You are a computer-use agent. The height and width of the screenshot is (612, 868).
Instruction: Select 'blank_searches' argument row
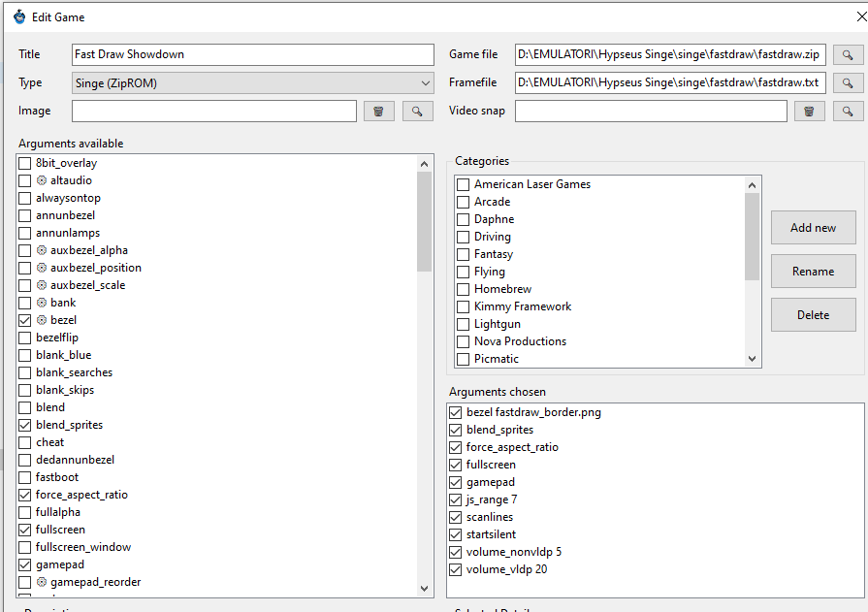[74, 372]
